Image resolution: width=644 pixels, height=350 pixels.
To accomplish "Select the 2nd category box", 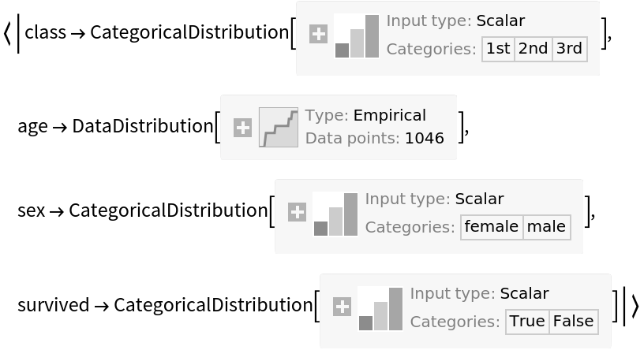I will [x=533, y=49].
